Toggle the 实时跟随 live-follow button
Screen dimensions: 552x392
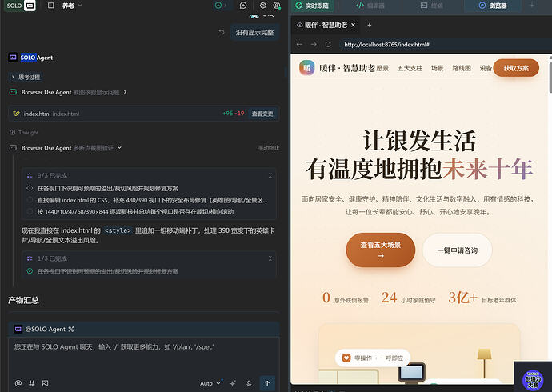click(312, 6)
